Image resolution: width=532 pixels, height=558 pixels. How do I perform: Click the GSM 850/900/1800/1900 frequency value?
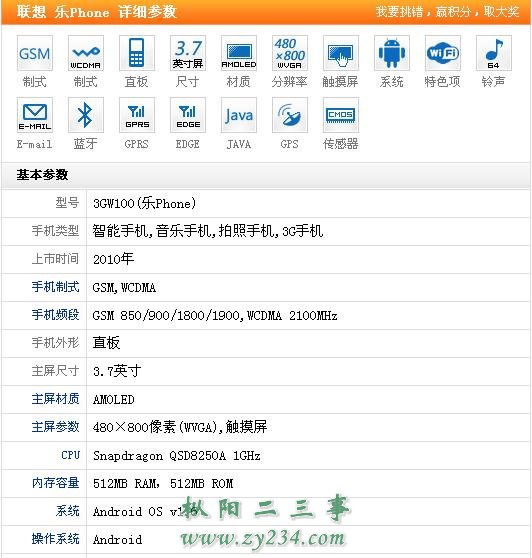tap(215, 316)
